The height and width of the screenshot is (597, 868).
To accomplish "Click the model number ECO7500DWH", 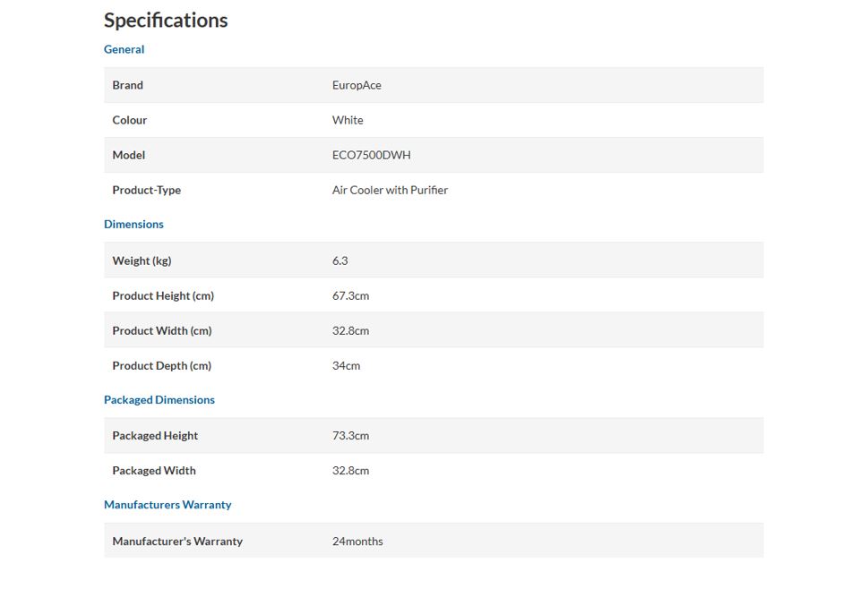I will (x=372, y=155).
